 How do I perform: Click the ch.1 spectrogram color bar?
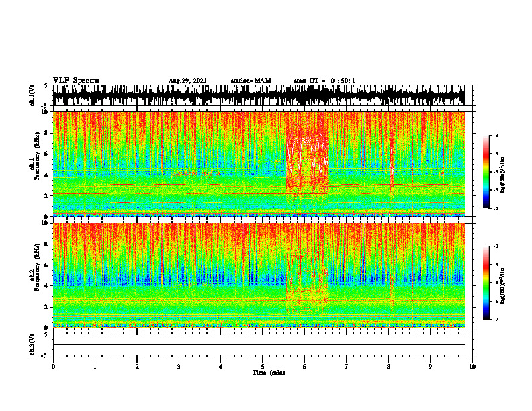486,172
